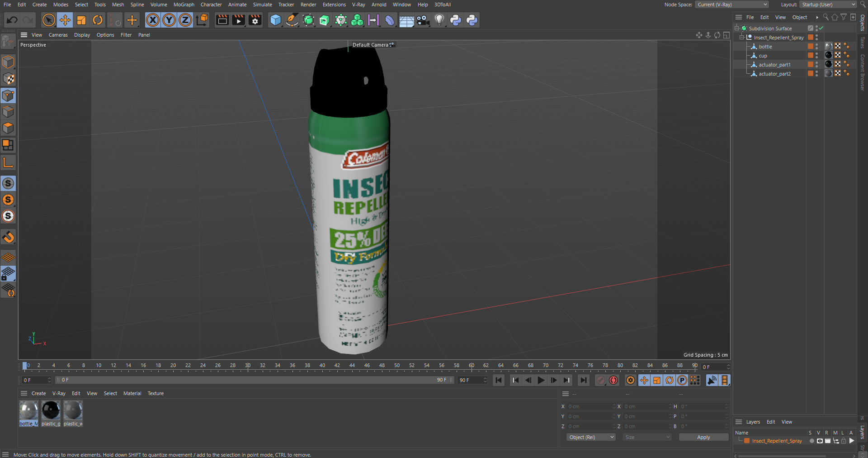This screenshot has height=458, width=868.
Task: Toggle bottle object visibility dots
Action: (x=816, y=46)
